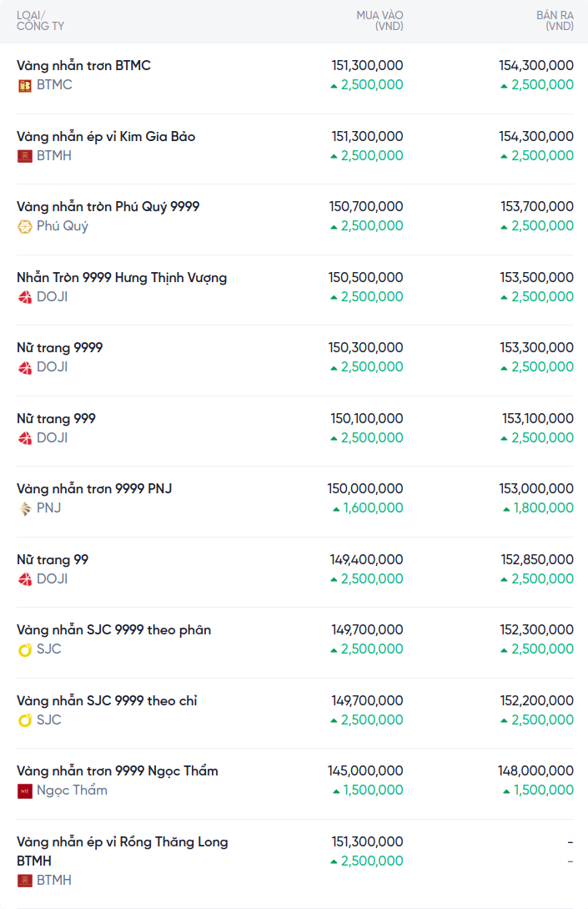Click the Ngọc Thẩm red logo icon
The width and height of the screenshot is (588, 909).
(x=25, y=790)
